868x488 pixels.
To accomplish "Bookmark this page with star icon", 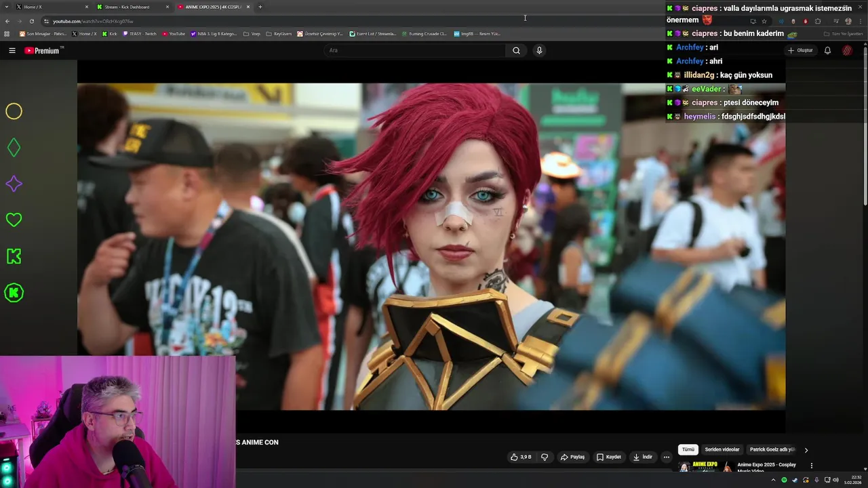I will point(764,21).
